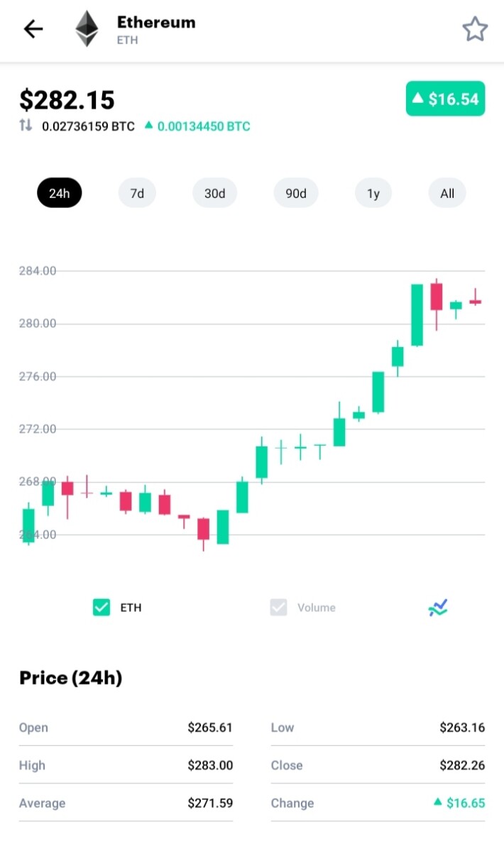Switch chart type using line chart icon

[x=438, y=608]
